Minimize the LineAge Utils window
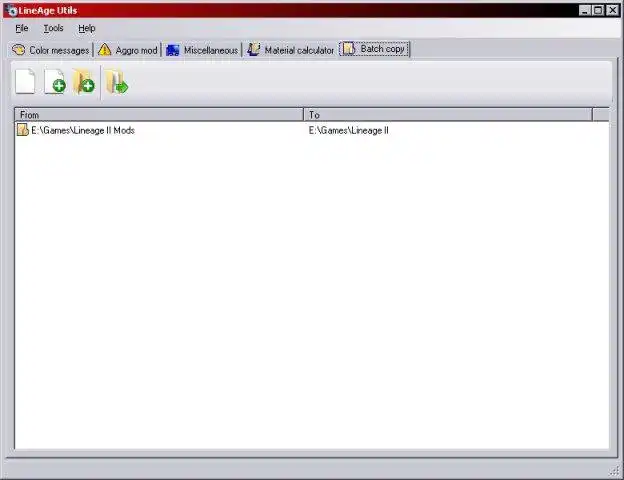This screenshot has height=480, width=624. 584,10
